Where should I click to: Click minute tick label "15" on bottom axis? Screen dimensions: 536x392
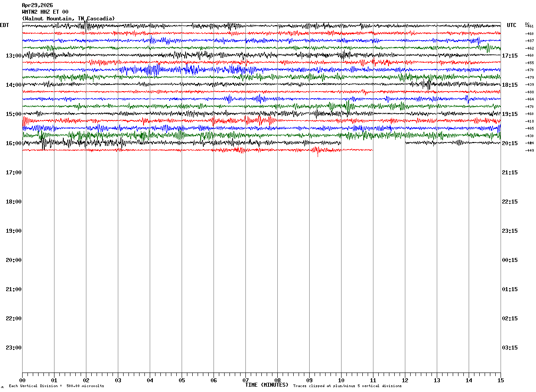tap(501, 380)
